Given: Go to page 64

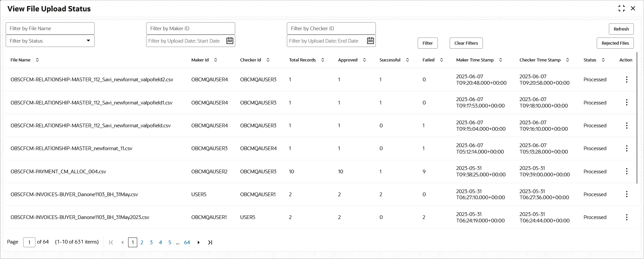Looking at the screenshot, I should [187, 243].
